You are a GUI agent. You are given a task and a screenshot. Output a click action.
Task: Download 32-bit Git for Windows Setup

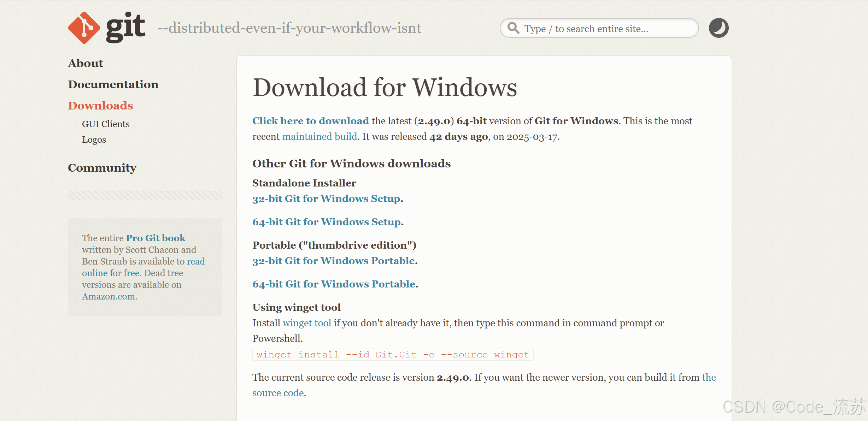(326, 199)
